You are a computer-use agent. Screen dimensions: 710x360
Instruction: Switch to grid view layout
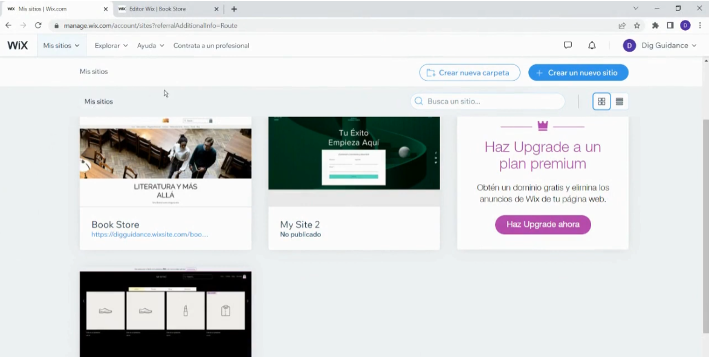pos(601,101)
